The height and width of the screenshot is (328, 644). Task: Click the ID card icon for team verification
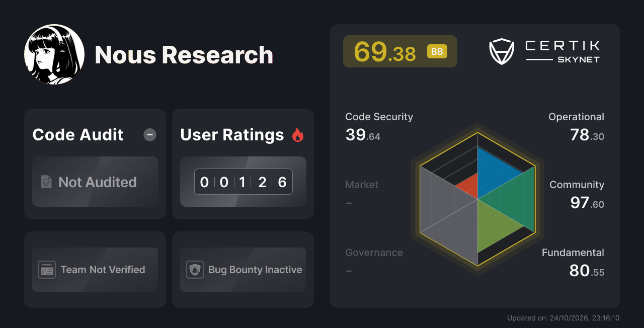47,270
